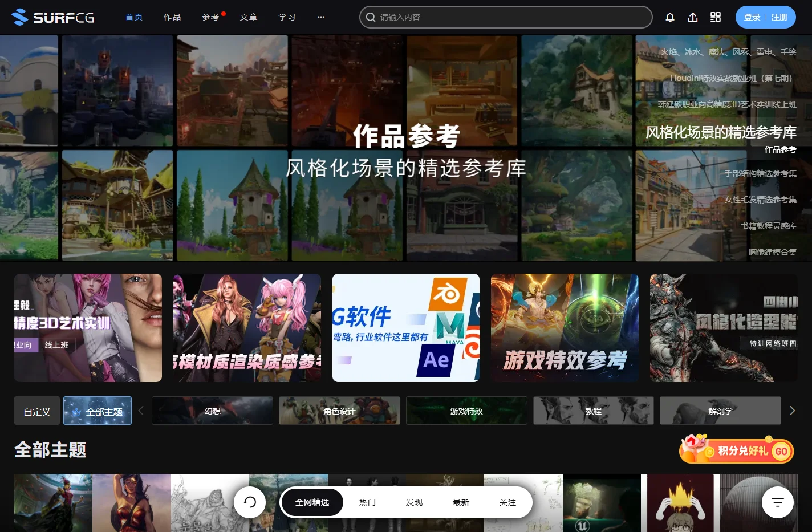Select the 最新 tab

pyautogui.click(x=461, y=502)
